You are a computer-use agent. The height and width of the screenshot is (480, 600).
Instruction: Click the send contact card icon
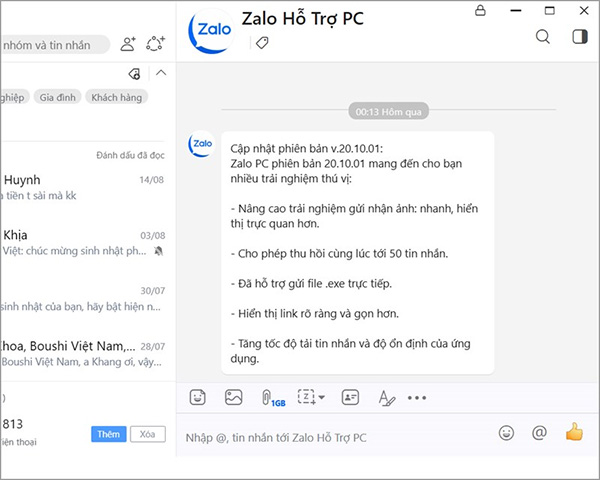350,397
